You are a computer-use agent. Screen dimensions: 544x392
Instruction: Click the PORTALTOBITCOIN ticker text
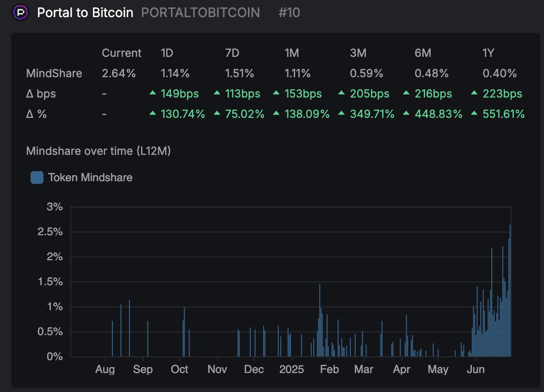pyautogui.click(x=201, y=13)
